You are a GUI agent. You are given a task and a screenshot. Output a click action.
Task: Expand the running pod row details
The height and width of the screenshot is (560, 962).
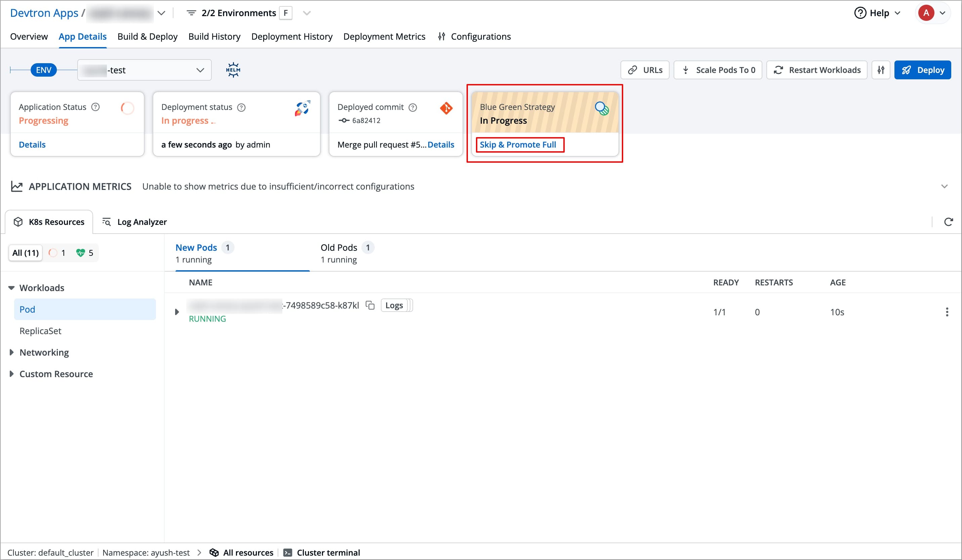pyautogui.click(x=177, y=312)
